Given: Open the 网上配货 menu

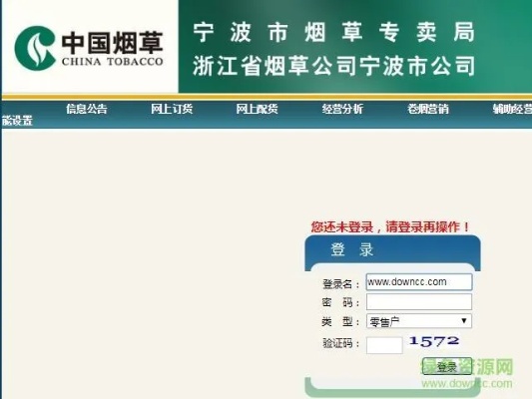Looking at the screenshot, I should pyautogui.click(x=258, y=109).
